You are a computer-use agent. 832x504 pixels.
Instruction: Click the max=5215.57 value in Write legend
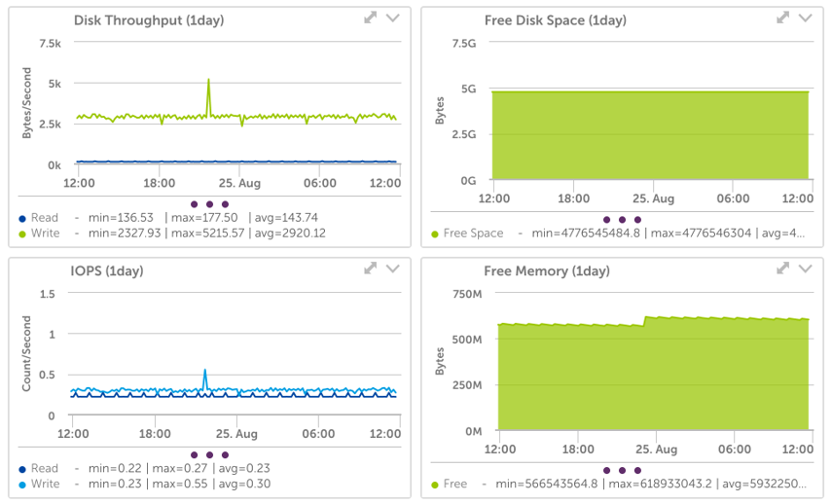[x=208, y=234]
